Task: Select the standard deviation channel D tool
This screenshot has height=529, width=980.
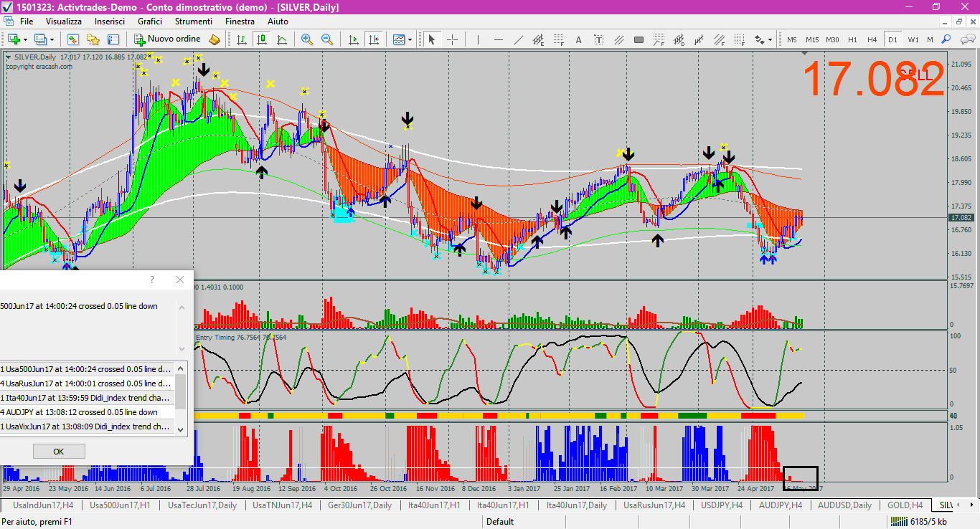Action: click(x=679, y=39)
